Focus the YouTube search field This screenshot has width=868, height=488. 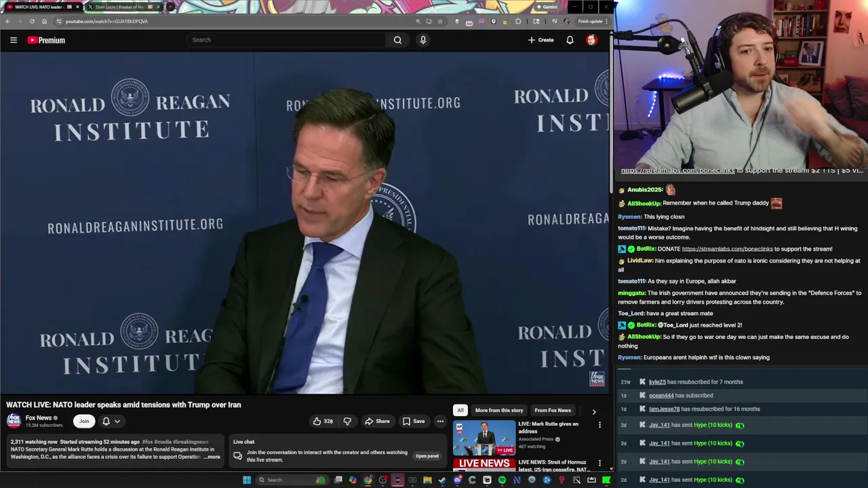click(286, 40)
